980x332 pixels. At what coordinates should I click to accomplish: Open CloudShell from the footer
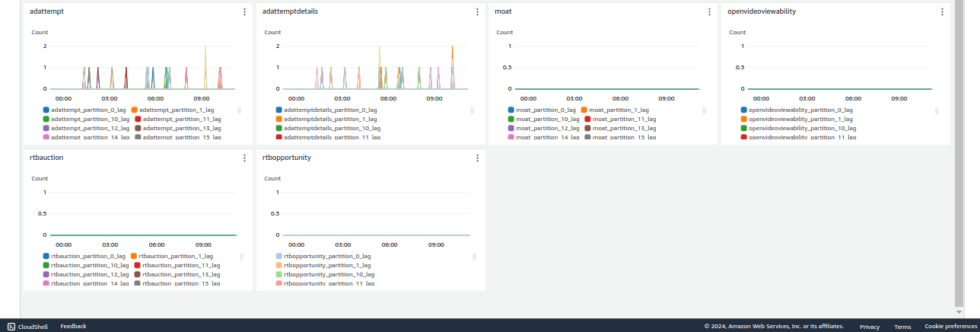pyautogui.click(x=27, y=326)
